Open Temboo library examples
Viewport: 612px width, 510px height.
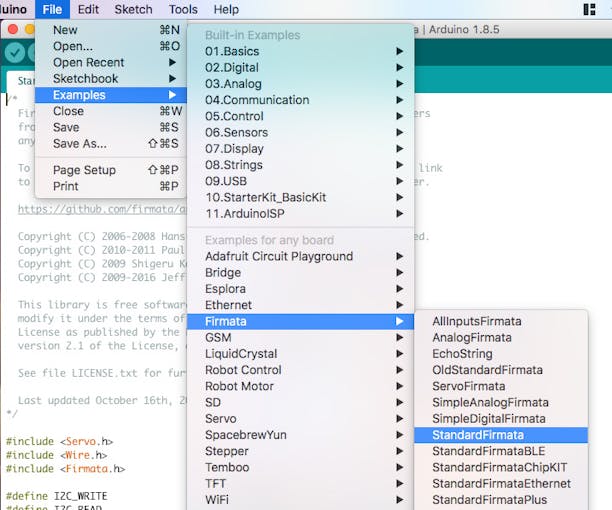pyautogui.click(x=301, y=467)
